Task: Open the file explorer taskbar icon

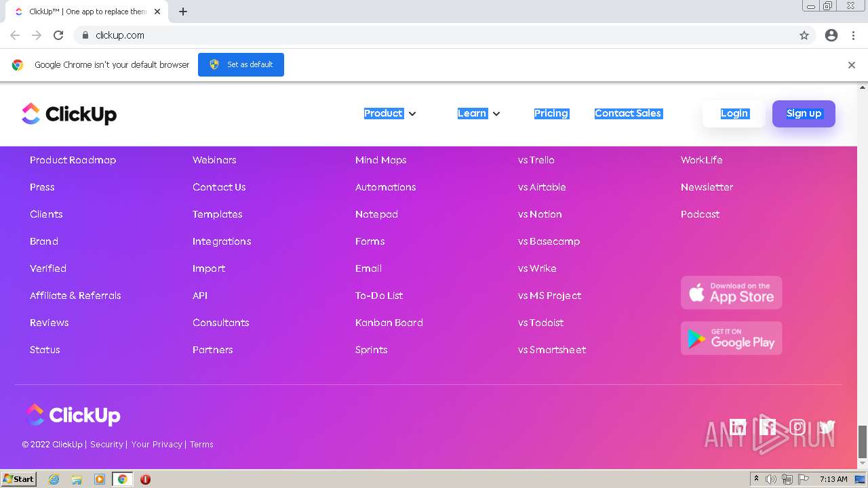Action: (x=77, y=479)
